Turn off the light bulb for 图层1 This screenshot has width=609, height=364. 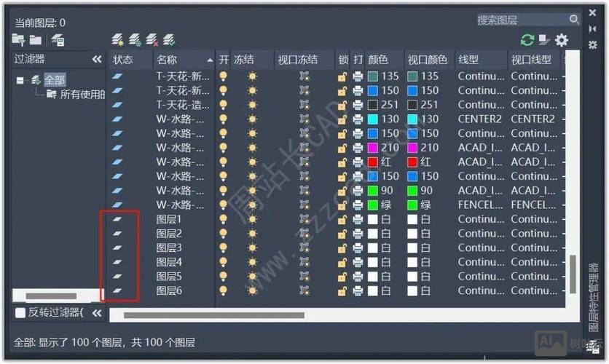point(224,219)
